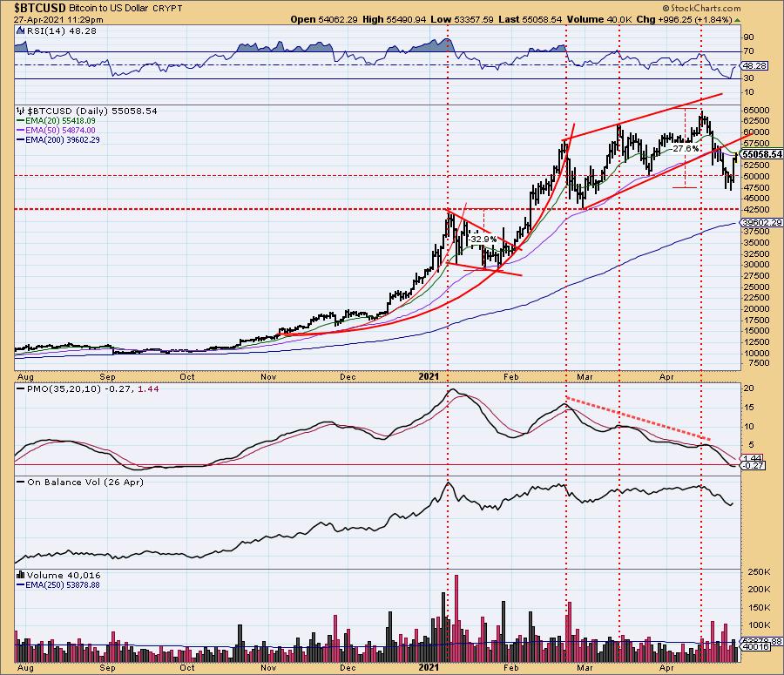This screenshot has width=784, height=675.
Task: Click the 'On Balance Vol (26 Apr)' label
Action: (85, 482)
